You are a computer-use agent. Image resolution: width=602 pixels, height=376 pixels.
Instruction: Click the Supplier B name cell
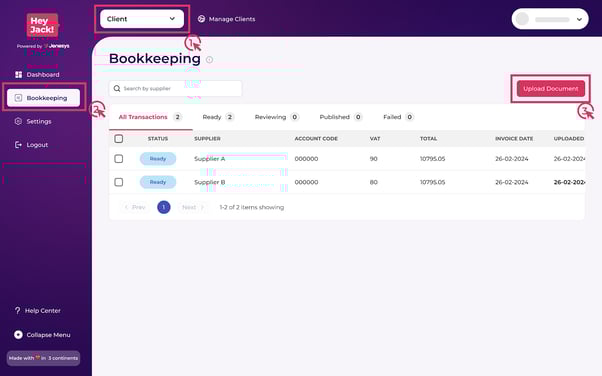(210, 182)
